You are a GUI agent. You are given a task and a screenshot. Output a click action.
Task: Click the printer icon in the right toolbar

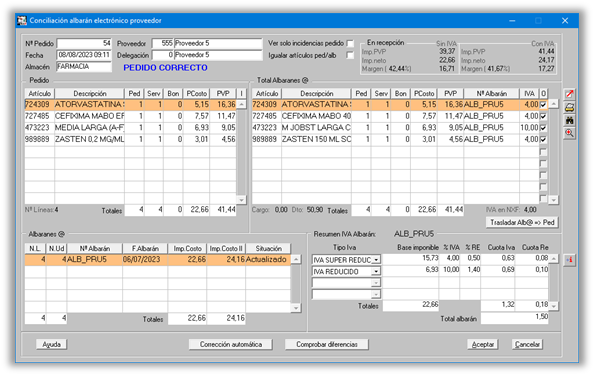tap(569, 107)
